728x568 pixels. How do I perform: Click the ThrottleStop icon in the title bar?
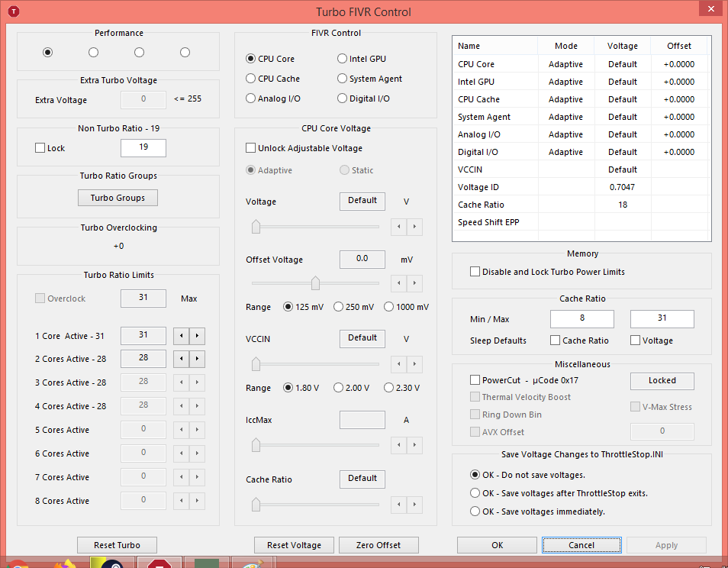14,11
